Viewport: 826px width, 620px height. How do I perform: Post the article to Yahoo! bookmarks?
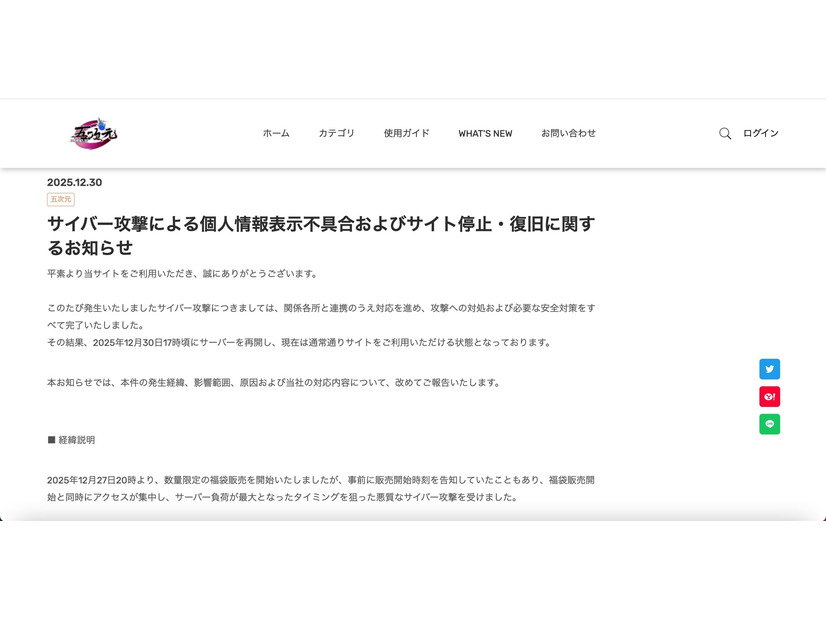point(769,396)
